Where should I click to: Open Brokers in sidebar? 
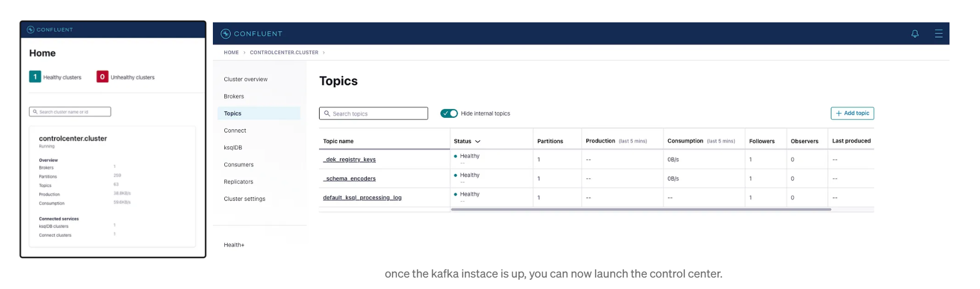coord(234,97)
